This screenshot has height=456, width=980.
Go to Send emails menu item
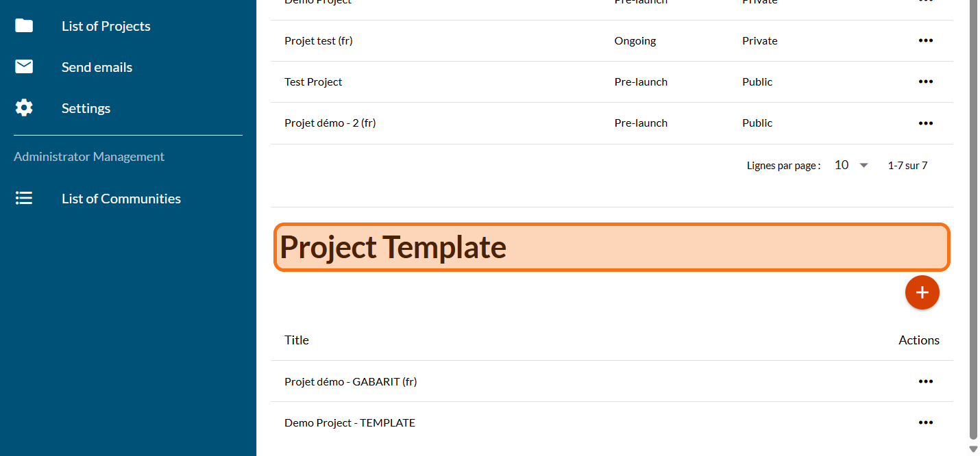click(97, 67)
